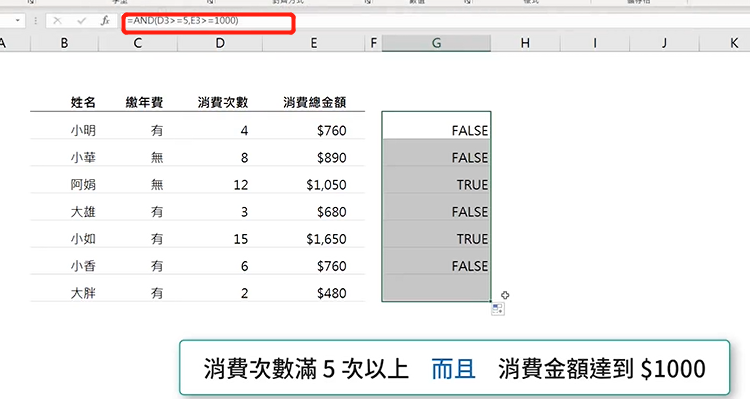Confirm the formula with the checkmark icon
Viewport: 750px width, 399px height.
tap(81, 21)
